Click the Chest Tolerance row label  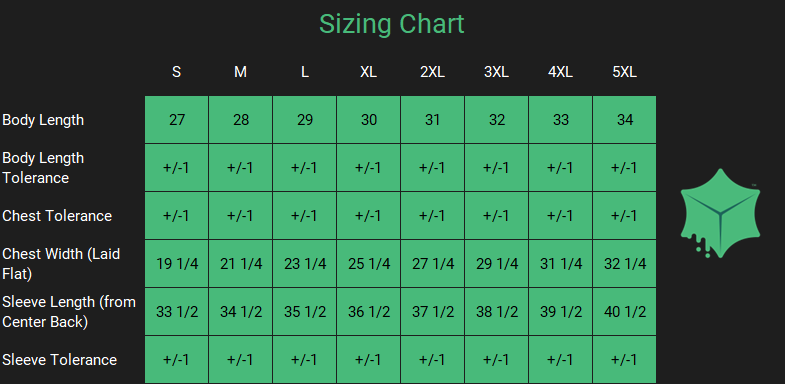pos(57,216)
